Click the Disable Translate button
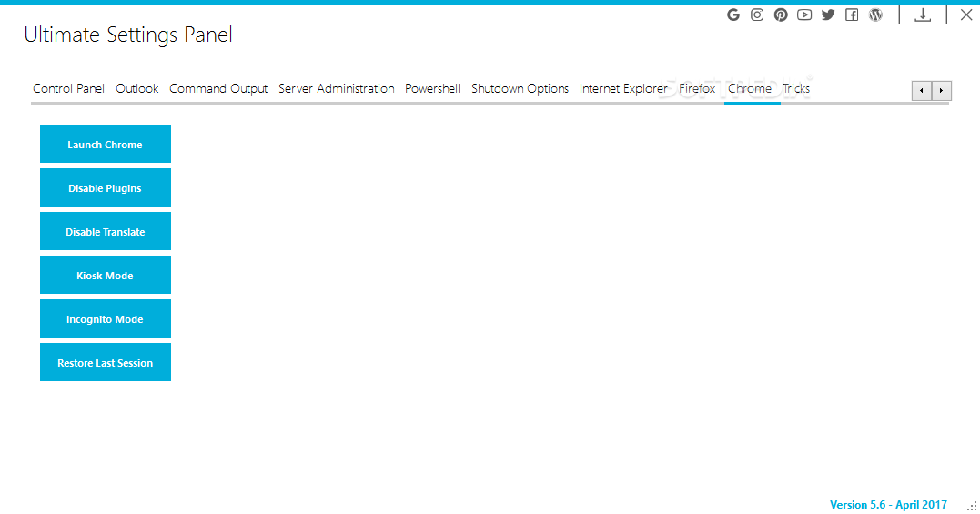This screenshot has height=514, width=980. [x=105, y=232]
